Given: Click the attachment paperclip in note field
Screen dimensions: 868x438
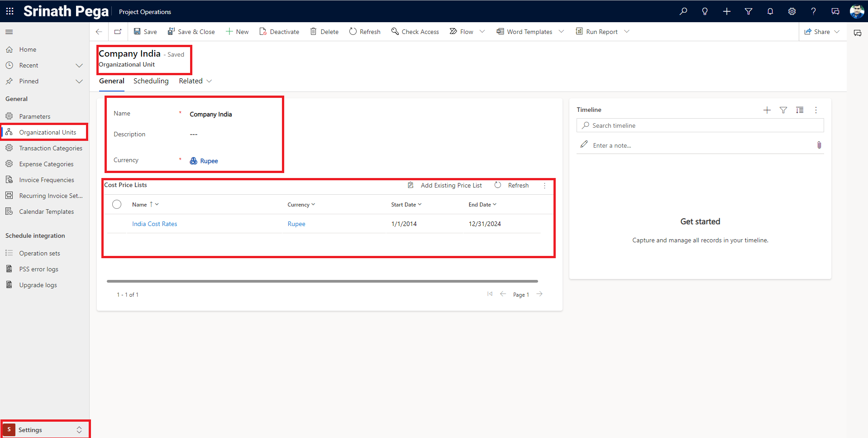Looking at the screenshot, I should (x=819, y=145).
